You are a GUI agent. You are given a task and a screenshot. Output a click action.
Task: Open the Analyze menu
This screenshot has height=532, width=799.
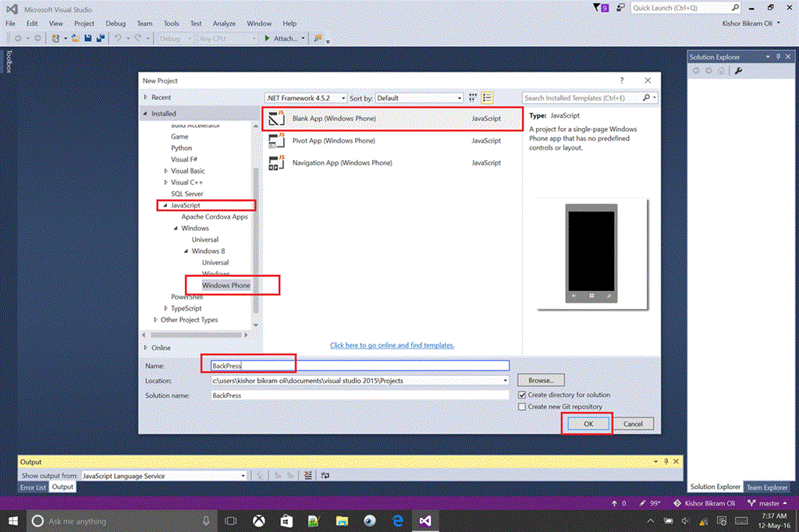coord(224,23)
